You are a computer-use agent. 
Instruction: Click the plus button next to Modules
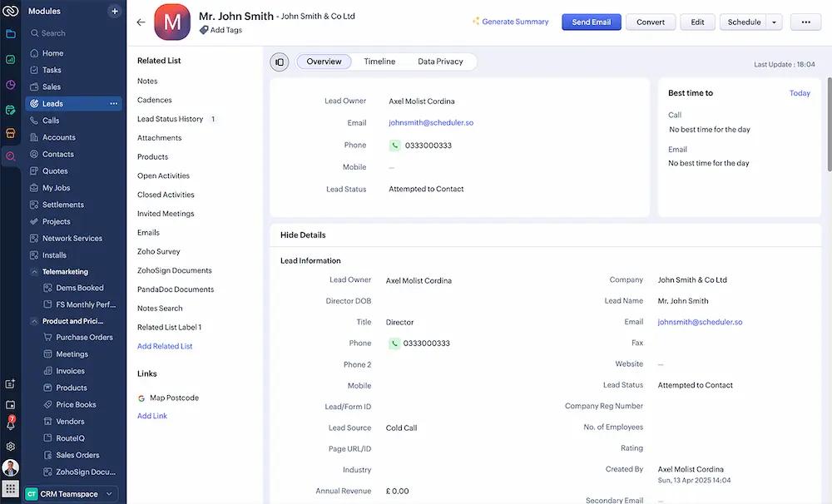coord(114,11)
